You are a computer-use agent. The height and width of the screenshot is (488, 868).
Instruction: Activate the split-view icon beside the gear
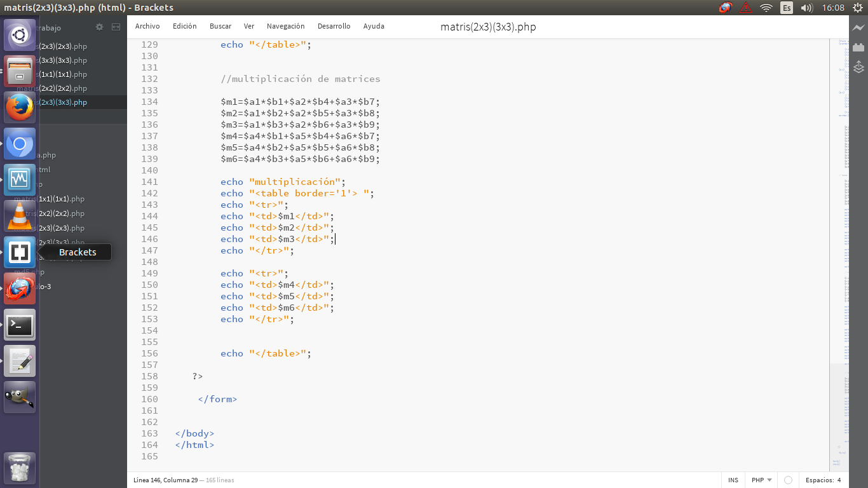pos(116,28)
